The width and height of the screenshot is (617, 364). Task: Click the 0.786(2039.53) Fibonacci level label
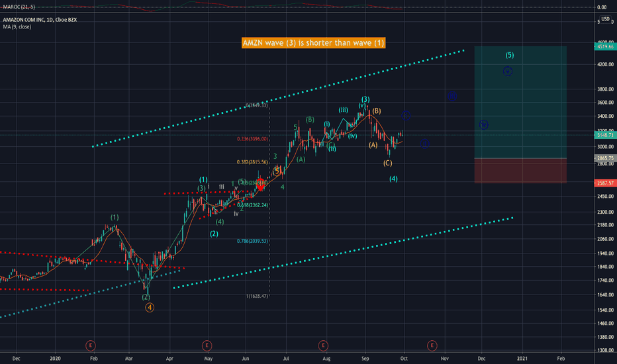pos(252,241)
